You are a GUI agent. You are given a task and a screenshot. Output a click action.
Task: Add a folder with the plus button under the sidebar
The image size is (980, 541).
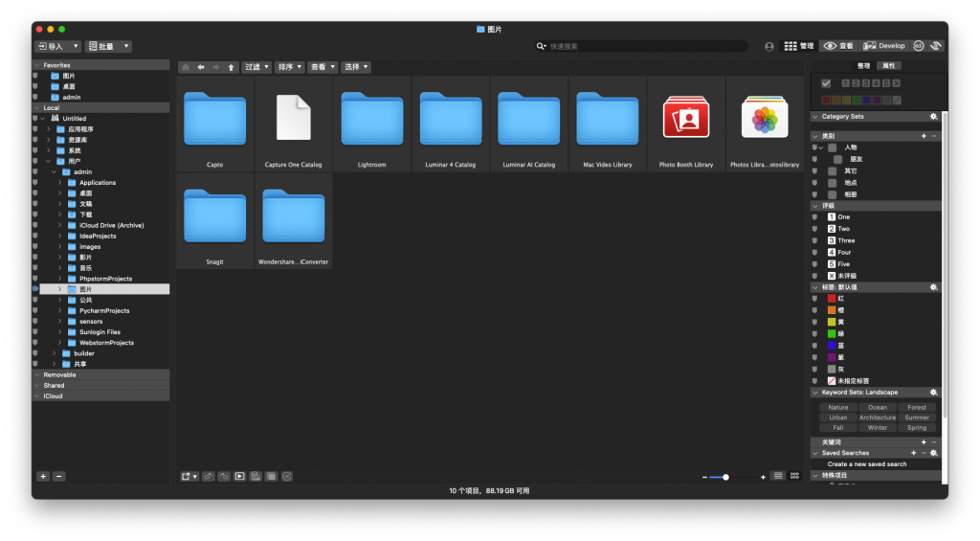tap(43, 477)
